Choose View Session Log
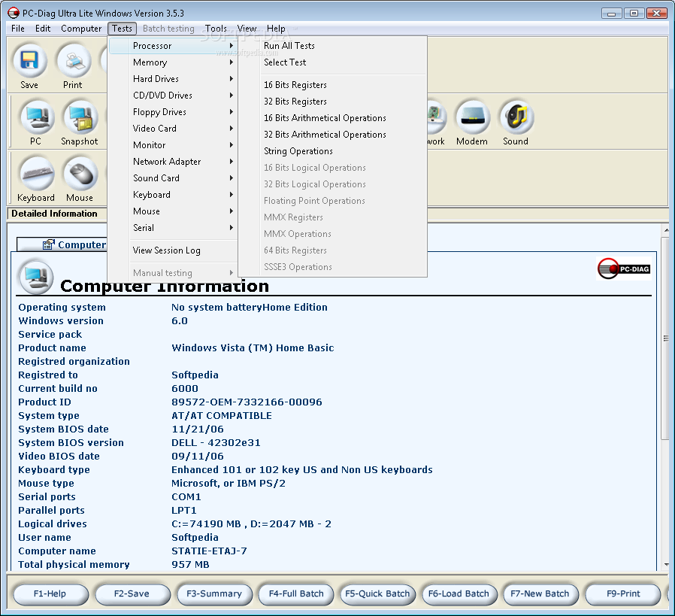675x616 pixels. [173, 250]
